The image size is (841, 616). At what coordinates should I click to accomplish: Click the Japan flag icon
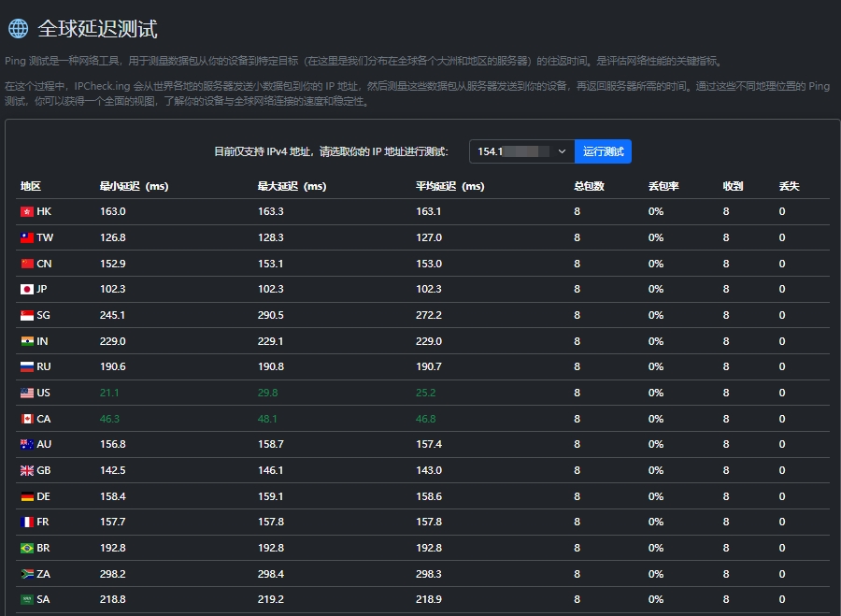(x=27, y=289)
